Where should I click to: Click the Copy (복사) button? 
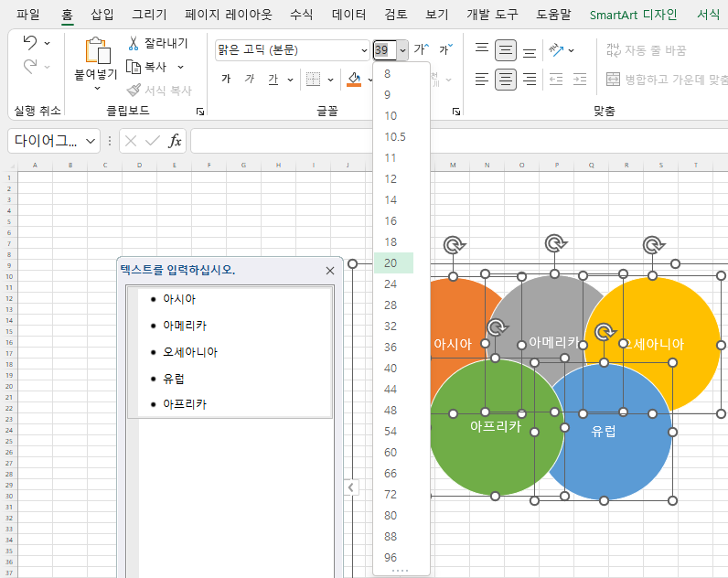click(x=146, y=67)
